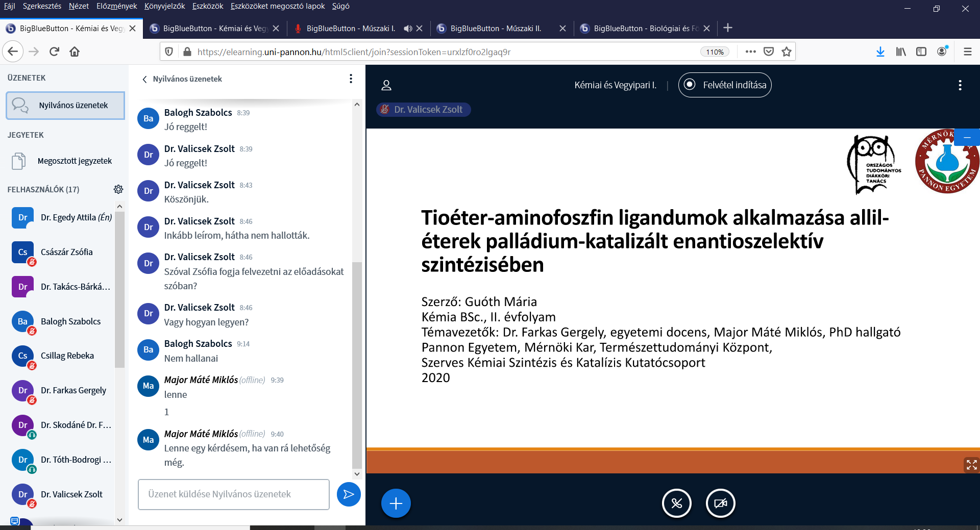Image resolution: width=980 pixels, height=530 pixels.
Task: Switch to BigBlueButton Műszaki II. tab
Action: click(x=495, y=29)
